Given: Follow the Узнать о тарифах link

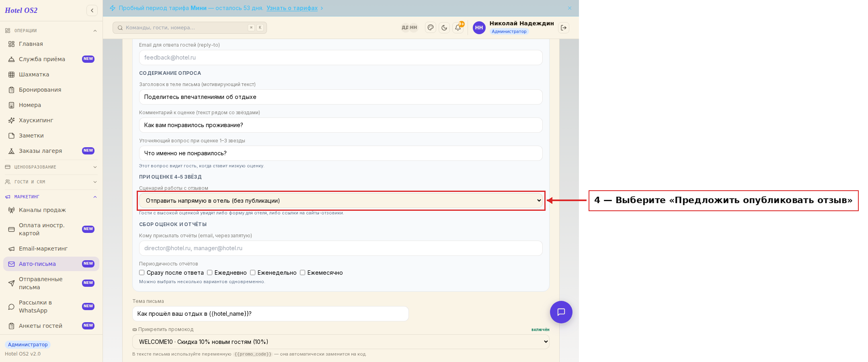Looking at the screenshot, I should click(x=292, y=8).
